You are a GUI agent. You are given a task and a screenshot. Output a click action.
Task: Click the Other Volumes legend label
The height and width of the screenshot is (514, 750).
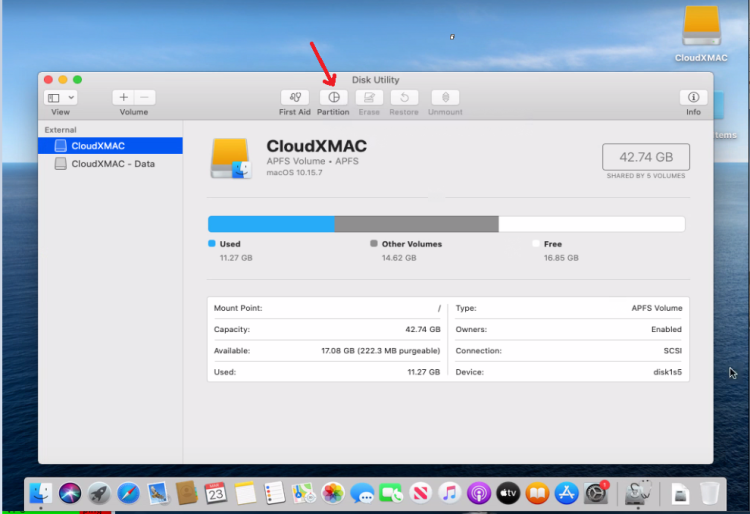[412, 244]
